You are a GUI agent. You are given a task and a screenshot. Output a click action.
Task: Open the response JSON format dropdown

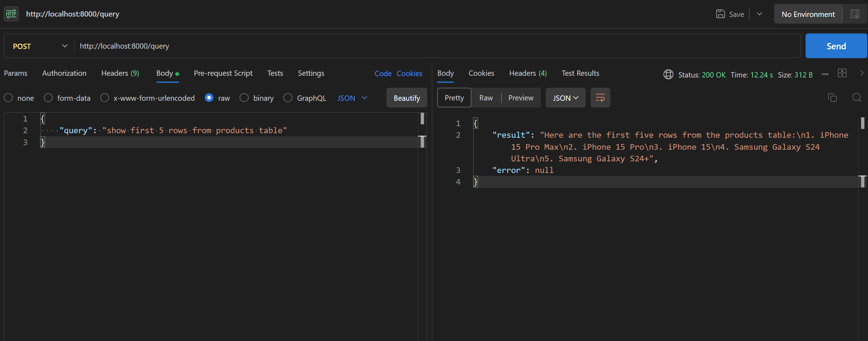pos(566,98)
